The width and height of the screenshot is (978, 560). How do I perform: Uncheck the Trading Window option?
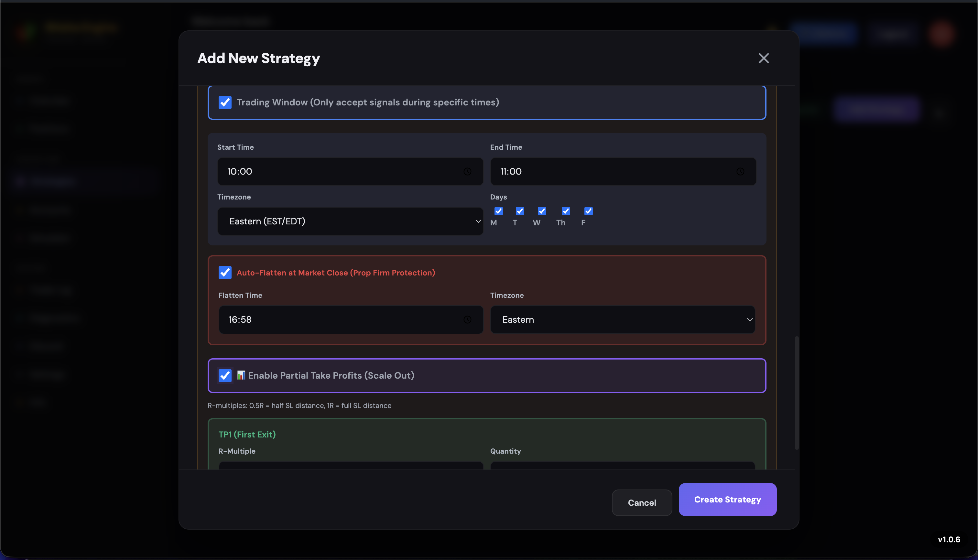coord(225,102)
